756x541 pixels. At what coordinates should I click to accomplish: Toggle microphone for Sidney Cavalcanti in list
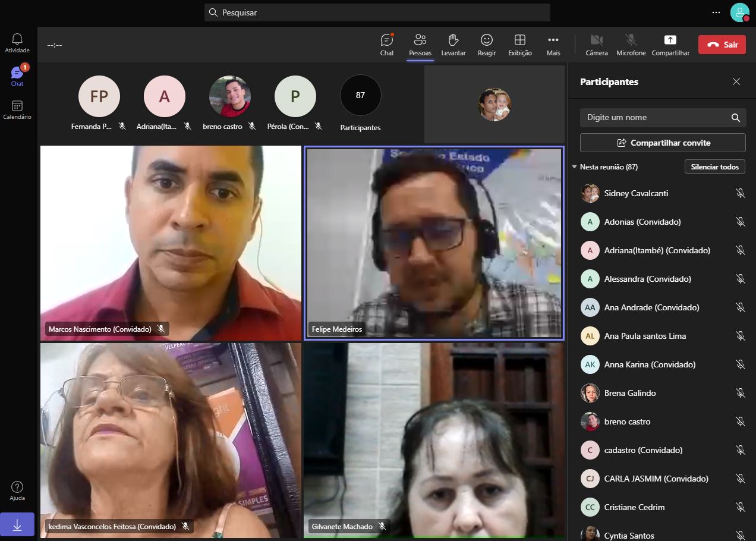[740, 193]
